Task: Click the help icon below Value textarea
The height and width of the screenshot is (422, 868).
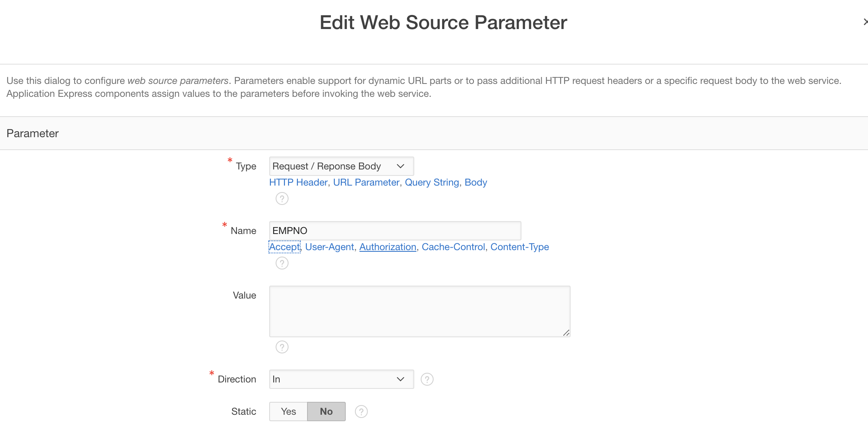Action: click(282, 347)
